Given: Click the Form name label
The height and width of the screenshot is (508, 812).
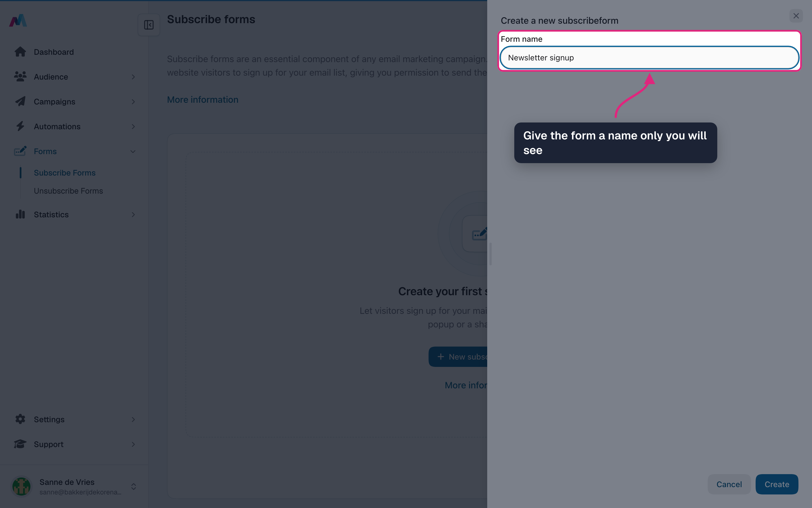Looking at the screenshot, I should 521,39.
